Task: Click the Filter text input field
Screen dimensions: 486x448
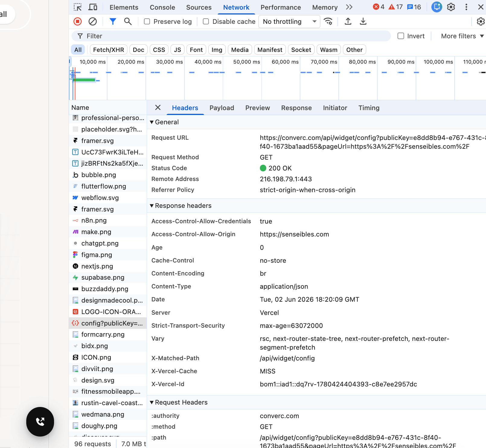Action: click(231, 36)
